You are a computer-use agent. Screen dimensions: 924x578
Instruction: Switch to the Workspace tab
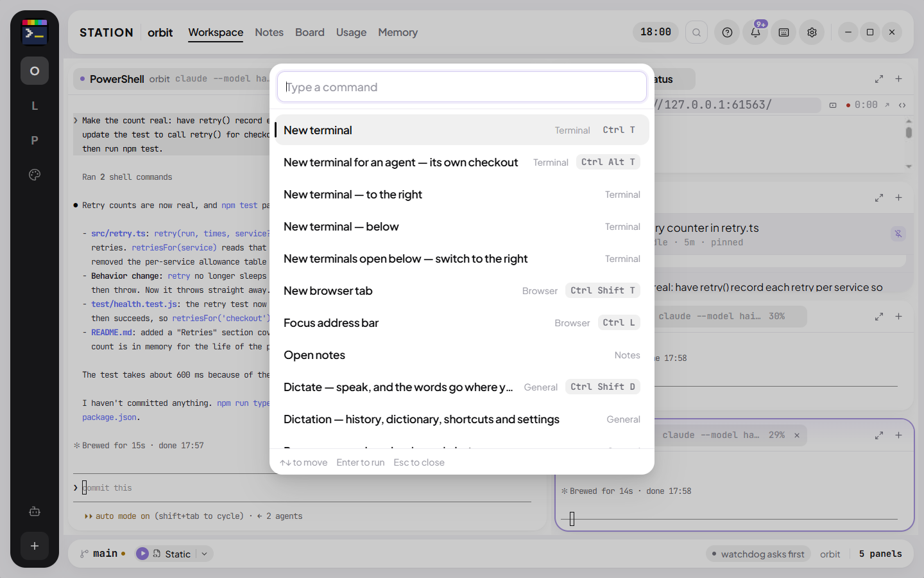click(x=216, y=32)
